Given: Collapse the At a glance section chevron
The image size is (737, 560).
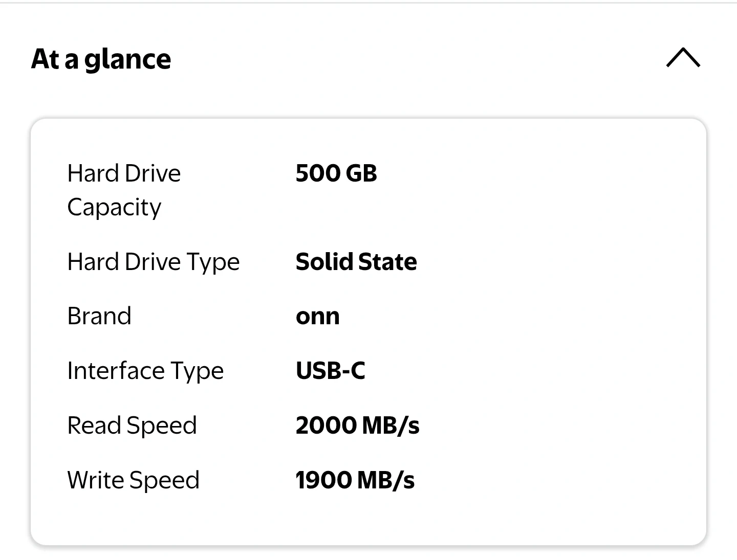Looking at the screenshot, I should 683,58.
